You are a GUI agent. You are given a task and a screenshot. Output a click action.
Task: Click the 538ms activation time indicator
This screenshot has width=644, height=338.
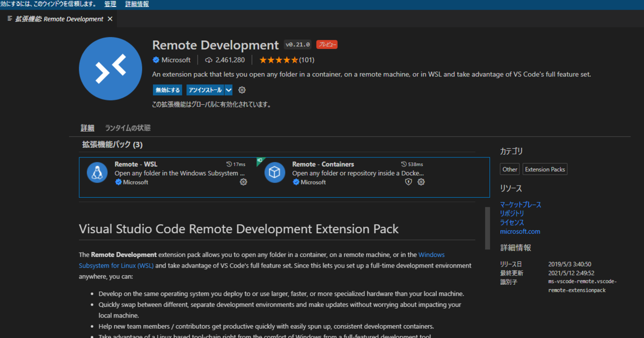point(412,164)
